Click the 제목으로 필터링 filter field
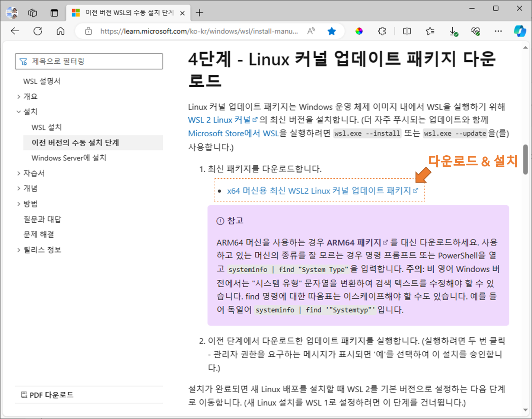Image resolution: width=532 pixels, height=419 pixels. pyautogui.click(x=89, y=61)
